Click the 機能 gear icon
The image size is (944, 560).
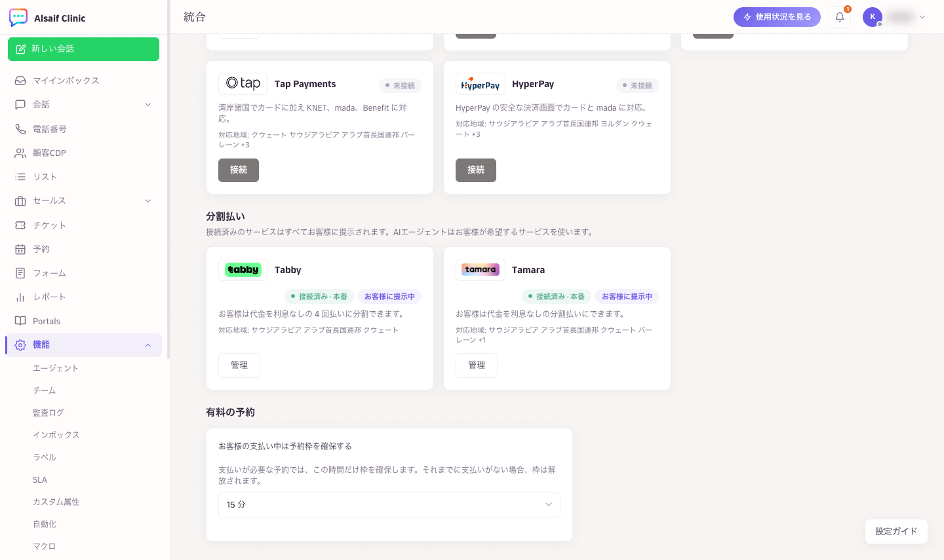[20, 345]
